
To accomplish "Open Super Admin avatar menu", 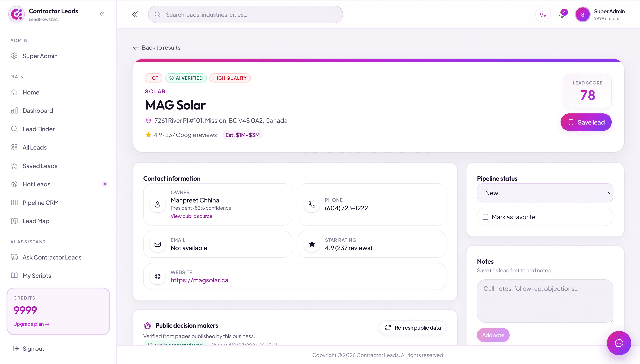I will (x=583, y=15).
